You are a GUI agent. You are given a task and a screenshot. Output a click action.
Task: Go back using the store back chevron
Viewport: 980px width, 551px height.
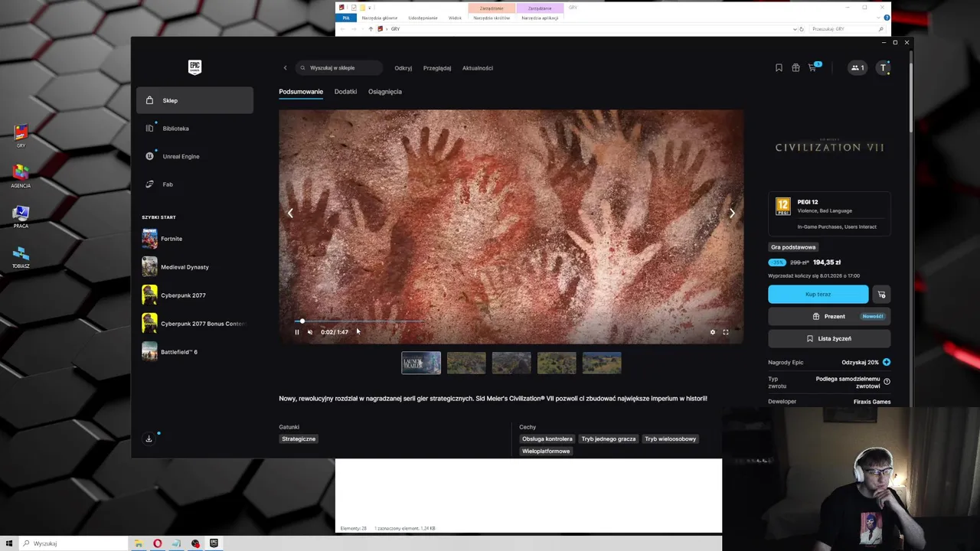coord(285,68)
